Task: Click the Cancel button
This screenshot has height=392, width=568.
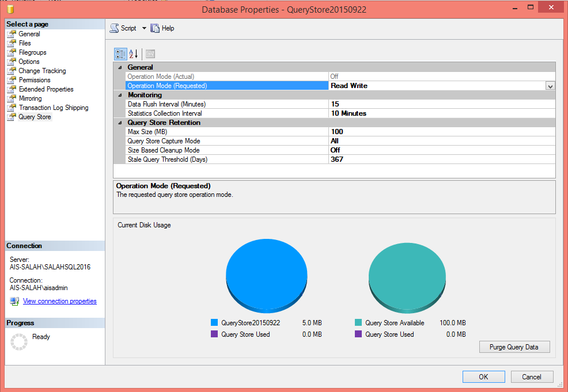Action: (x=532, y=376)
